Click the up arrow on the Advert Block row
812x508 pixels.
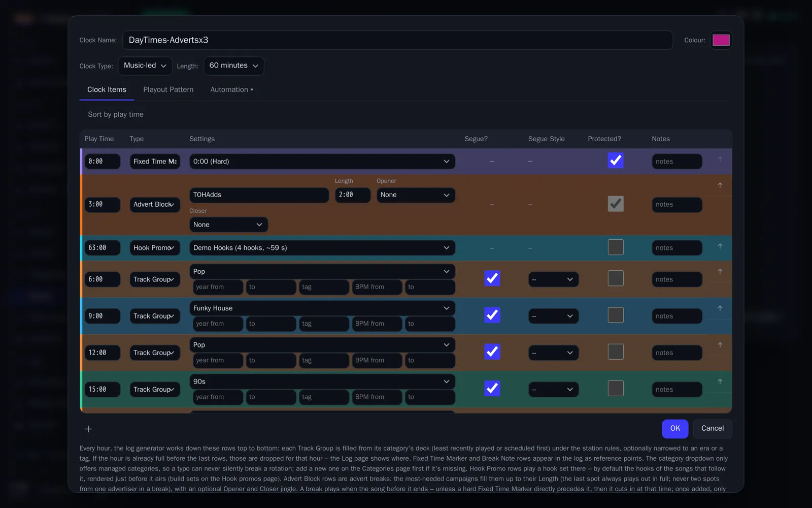[x=720, y=185]
